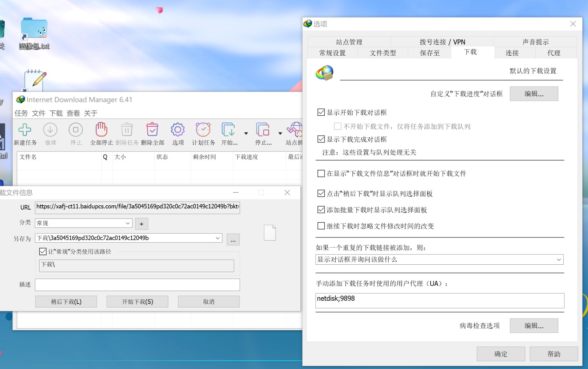Screen dimensions: 588x369
Task: Close the download file info dialog
Action: pyautogui.click(x=287, y=192)
